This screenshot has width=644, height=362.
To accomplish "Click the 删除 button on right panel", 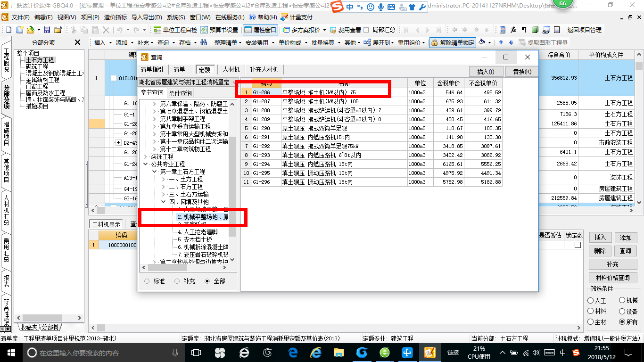I will tap(600, 251).
